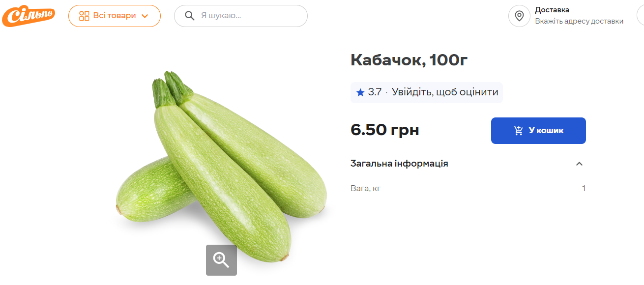Click the delivery location pin icon
The image size is (644, 285).
coord(519,16)
